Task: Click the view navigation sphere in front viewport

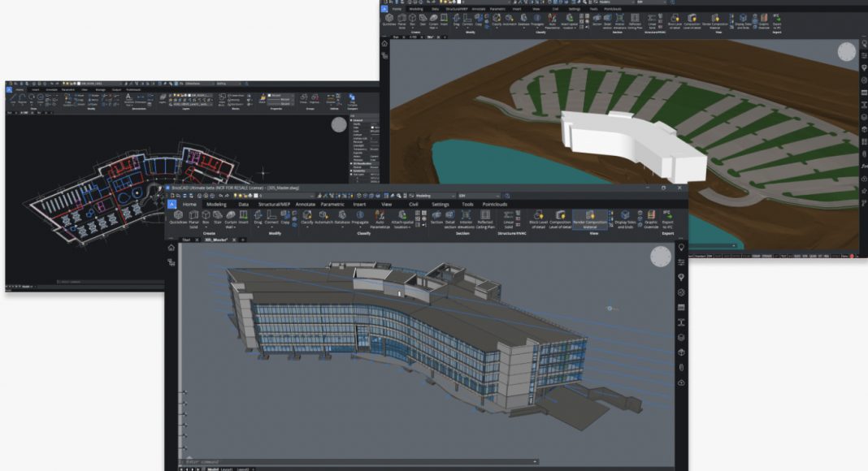Action: click(x=662, y=257)
